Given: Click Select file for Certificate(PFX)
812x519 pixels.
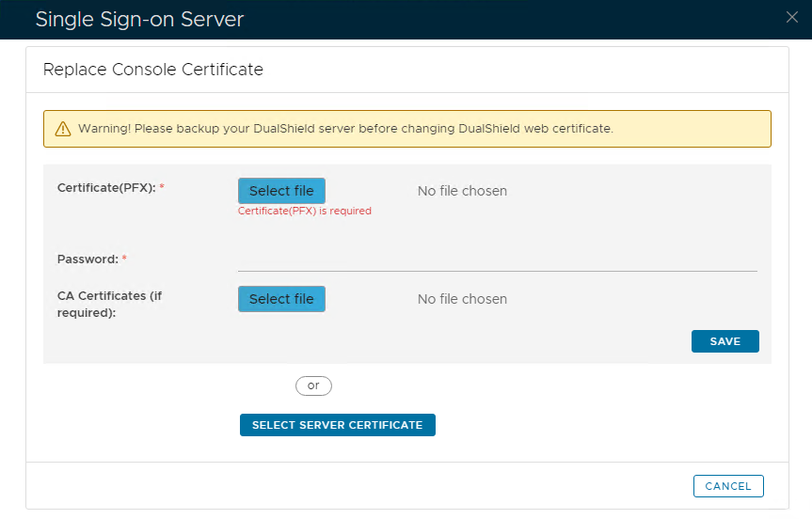Looking at the screenshot, I should coord(281,191).
